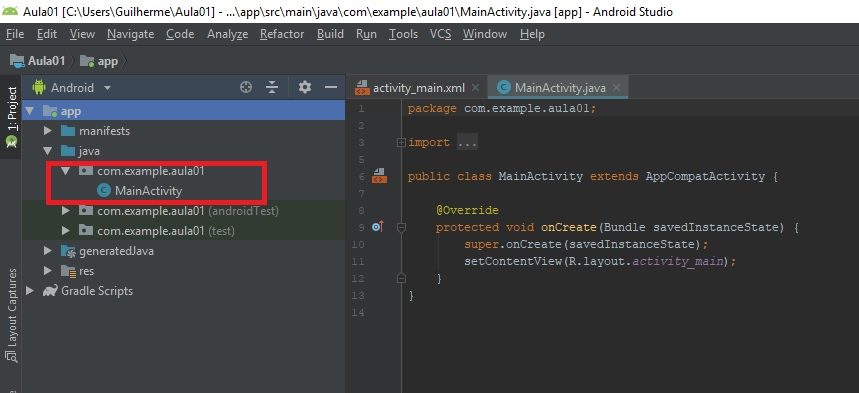The image size is (859, 393).
Task: Open the Build menu
Action: pyautogui.click(x=330, y=34)
